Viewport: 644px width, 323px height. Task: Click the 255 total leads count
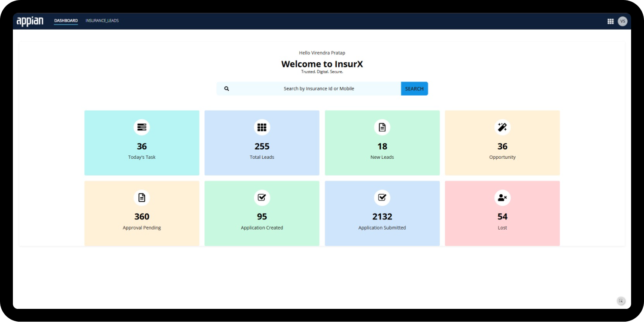(x=262, y=146)
